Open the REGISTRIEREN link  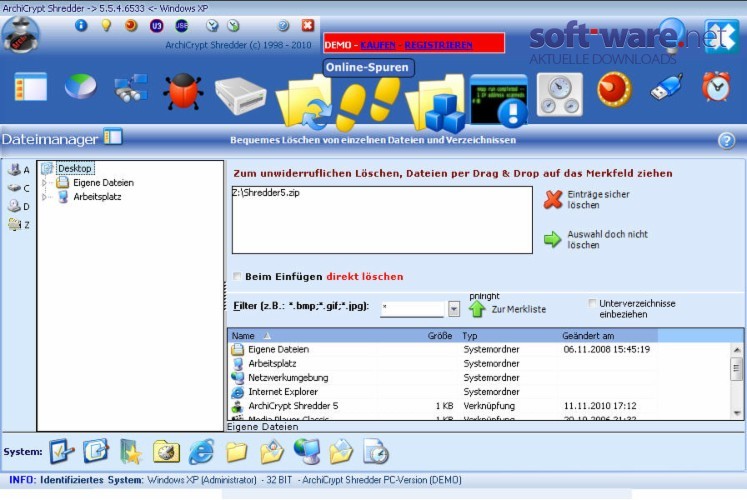click(438, 45)
